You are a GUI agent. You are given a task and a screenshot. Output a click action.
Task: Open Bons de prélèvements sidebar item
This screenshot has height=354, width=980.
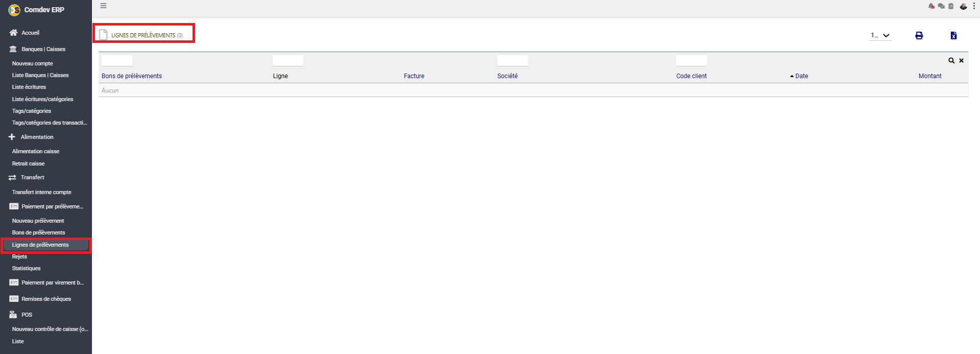(38, 232)
